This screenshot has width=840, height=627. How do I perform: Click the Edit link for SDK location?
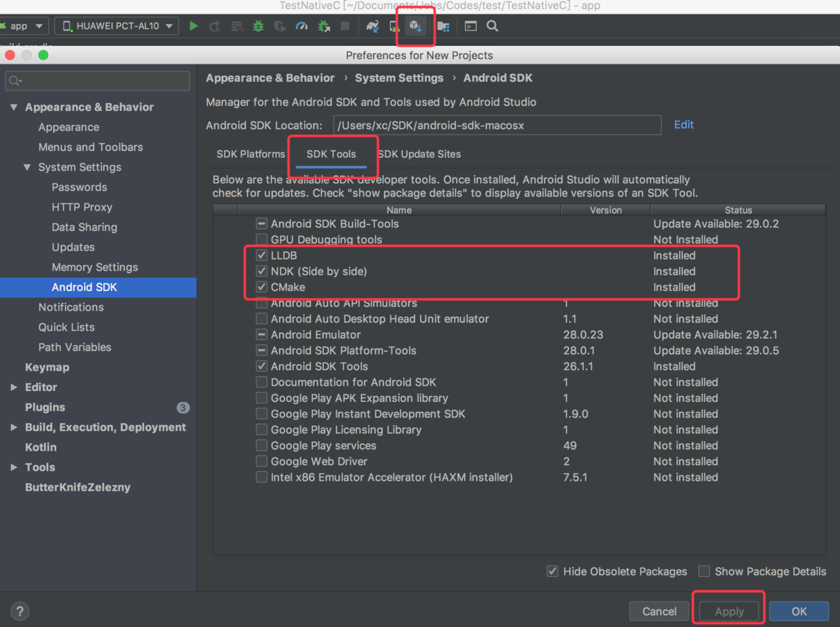pyautogui.click(x=684, y=125)
